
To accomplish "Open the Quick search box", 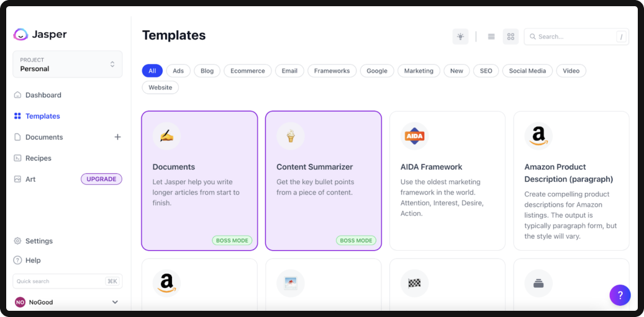I will tap(67, 281).
